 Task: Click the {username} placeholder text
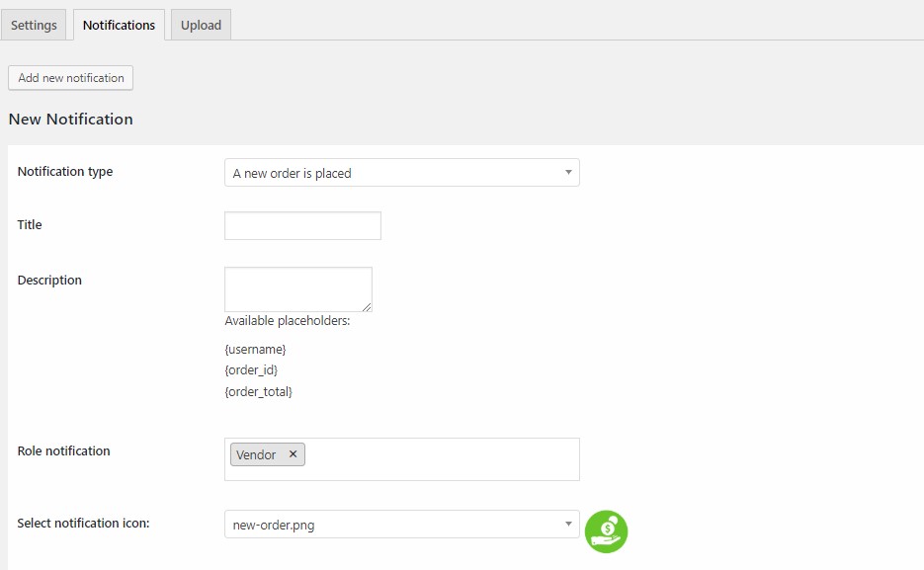pos(255,349)
